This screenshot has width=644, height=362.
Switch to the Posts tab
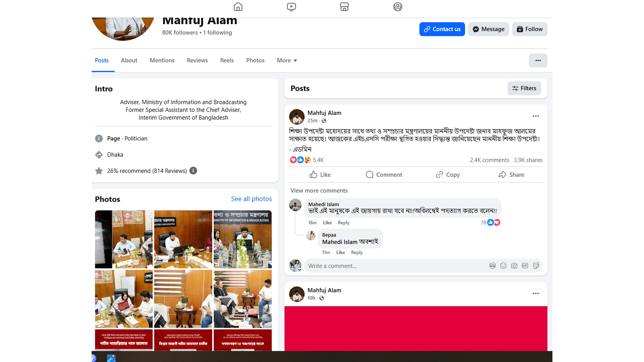click(102, 60)
